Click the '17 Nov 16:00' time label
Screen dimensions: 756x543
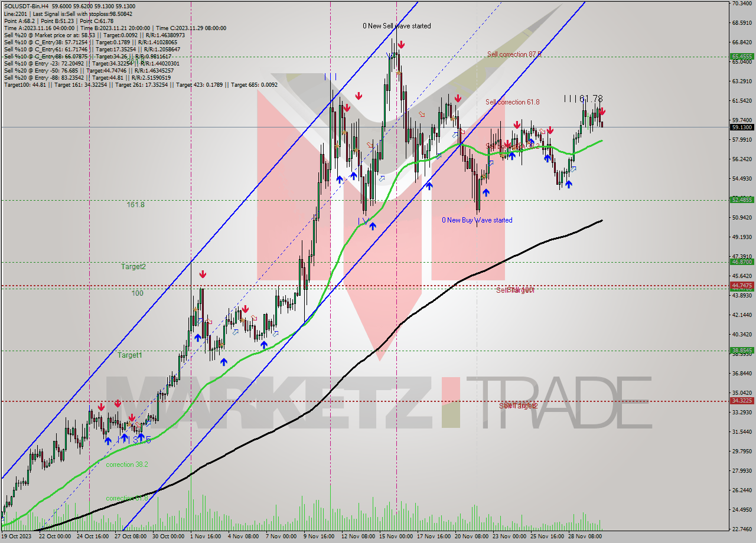tap(434, 537)
